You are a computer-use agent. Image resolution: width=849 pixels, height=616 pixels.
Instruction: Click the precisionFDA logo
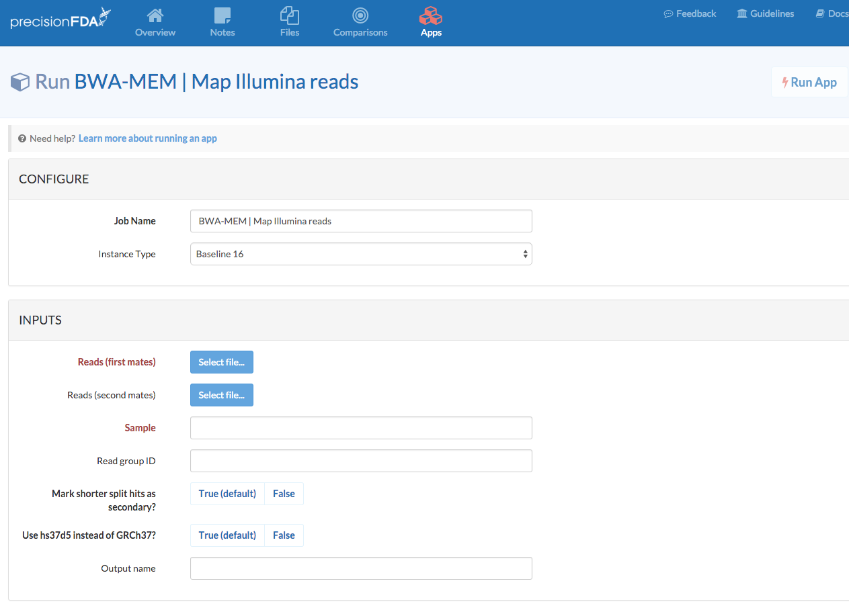coord(60,19)
